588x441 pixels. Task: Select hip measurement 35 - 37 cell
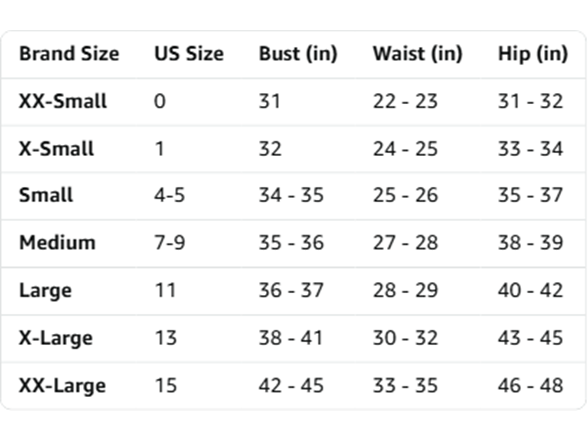pos(531,195)
